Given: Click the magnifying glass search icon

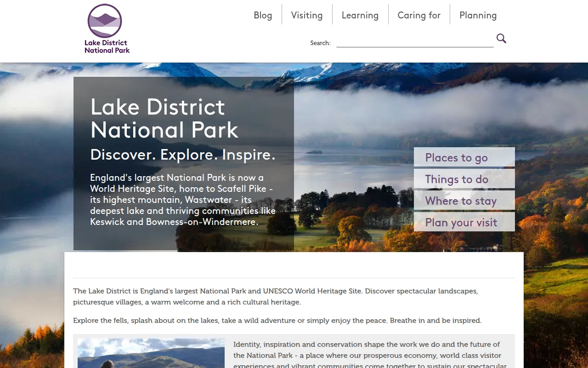Looking at the screenshot, I should [x=501, y=39].
